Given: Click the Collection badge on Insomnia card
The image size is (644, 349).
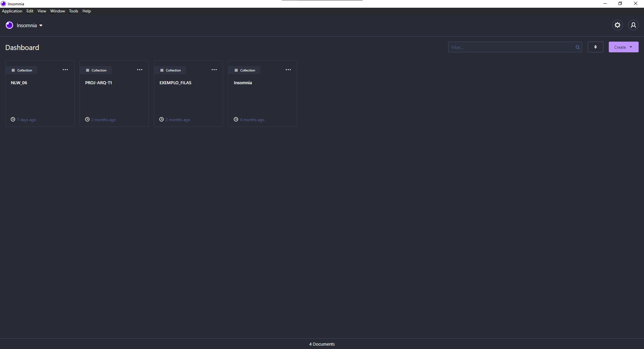Looking at the screenshot, I should coord(245,70).
